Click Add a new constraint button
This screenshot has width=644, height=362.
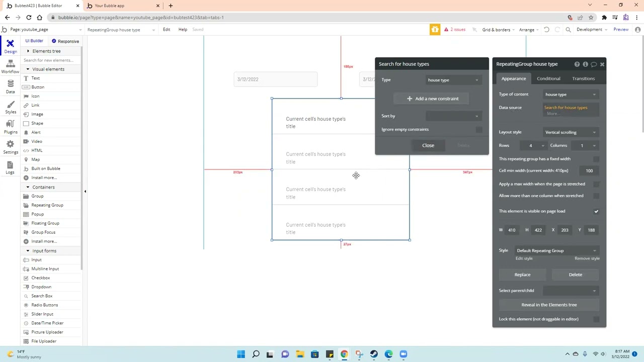coord(432,99)
